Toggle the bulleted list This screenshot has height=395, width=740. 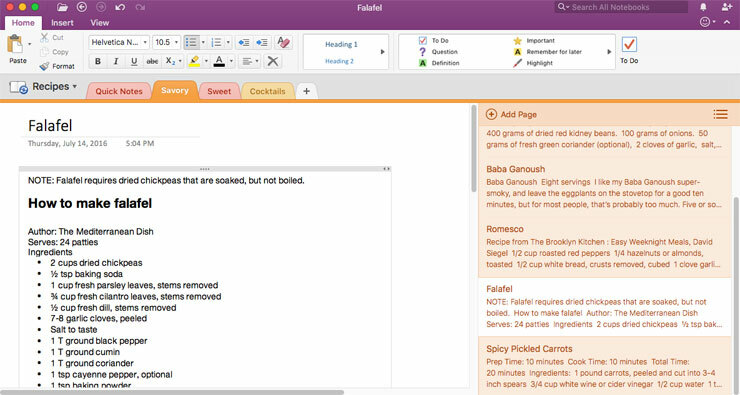[x=191, y=42]
